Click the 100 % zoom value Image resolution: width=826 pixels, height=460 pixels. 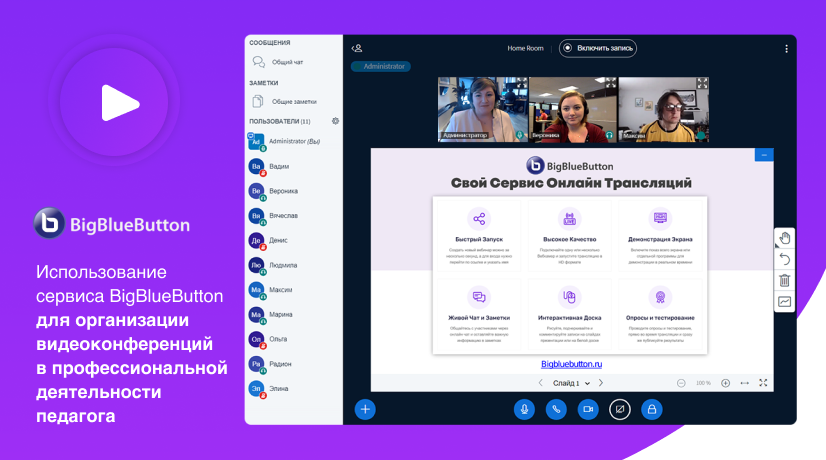703,383
